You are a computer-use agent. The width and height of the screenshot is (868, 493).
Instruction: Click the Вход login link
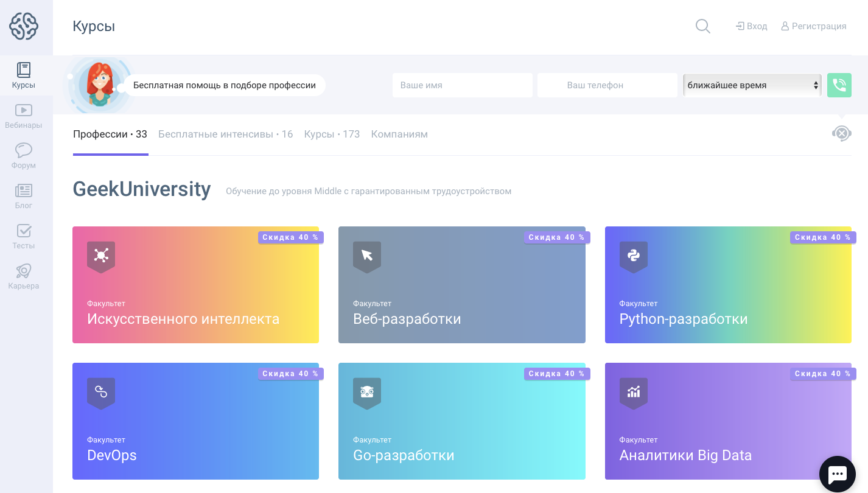(751, 26)
